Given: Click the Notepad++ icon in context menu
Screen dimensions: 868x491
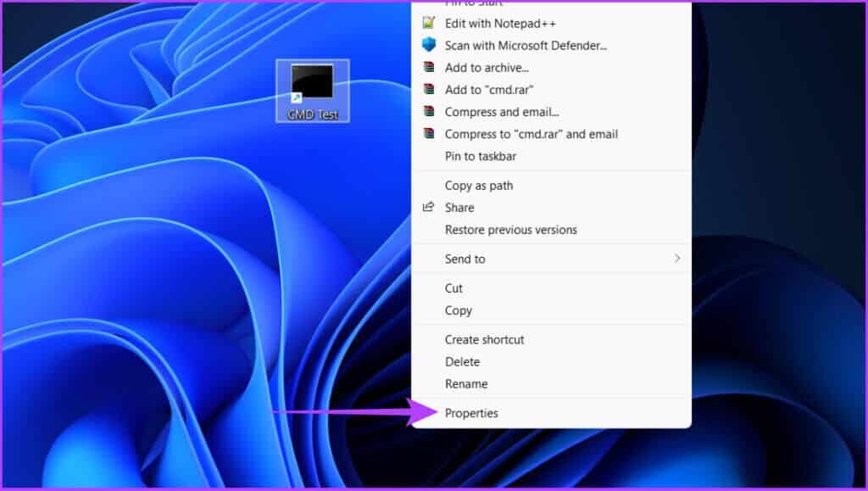Looking at the screenshot, I should coord(428,23).
